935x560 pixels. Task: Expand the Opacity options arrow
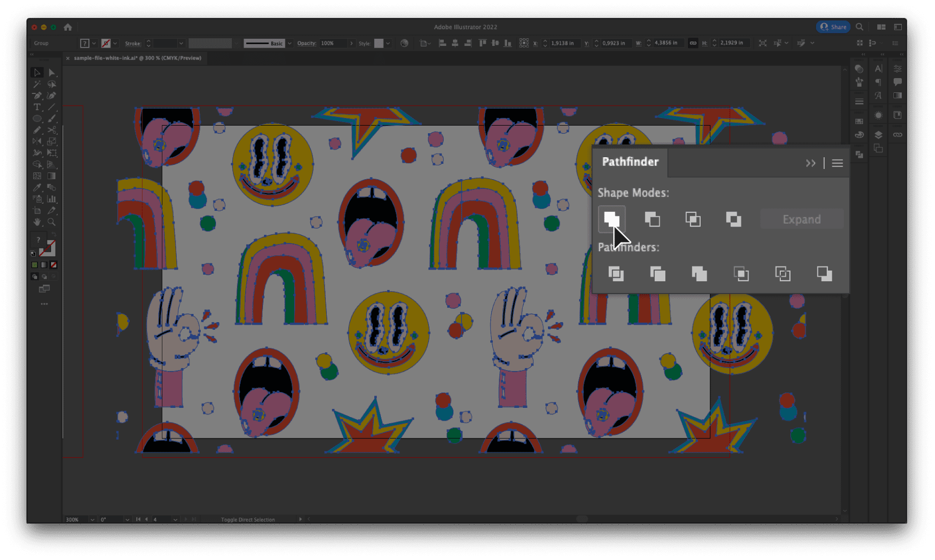[351, 43]
